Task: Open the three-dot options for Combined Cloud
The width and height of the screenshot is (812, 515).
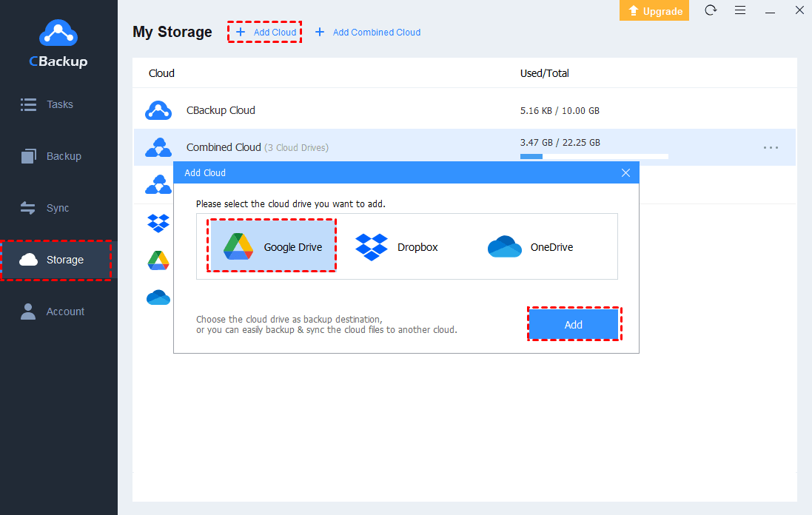Action: point(771,147)
